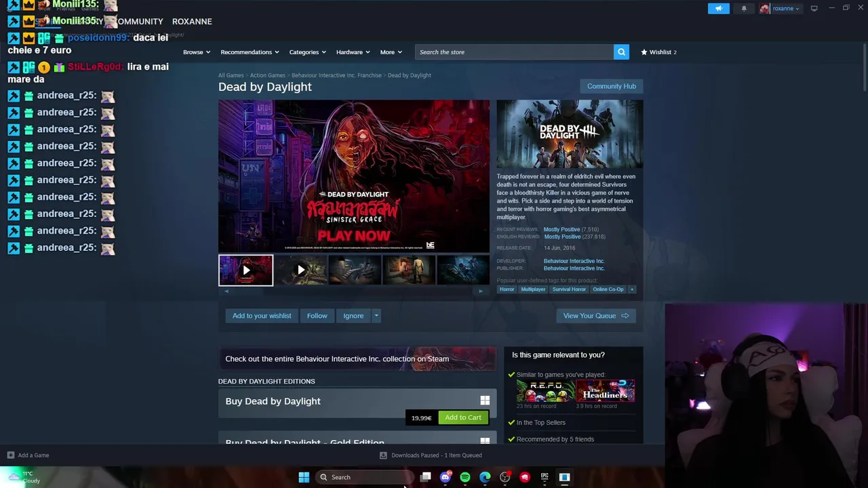Open publisher Behaviour Interactive Inc. link
This screenshot has height=488, width=868.
(574, 268)
